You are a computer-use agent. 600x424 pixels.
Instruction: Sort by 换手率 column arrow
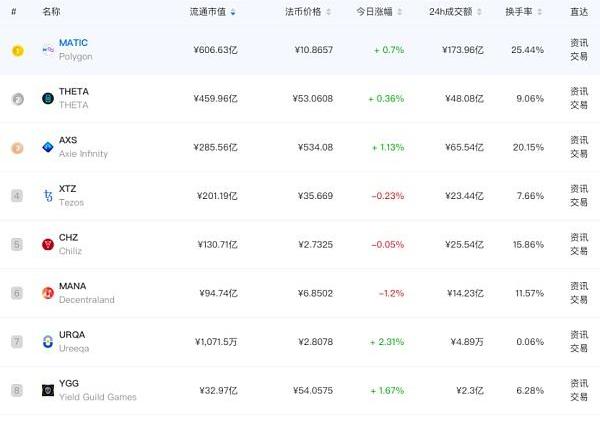tap(540, 12)
